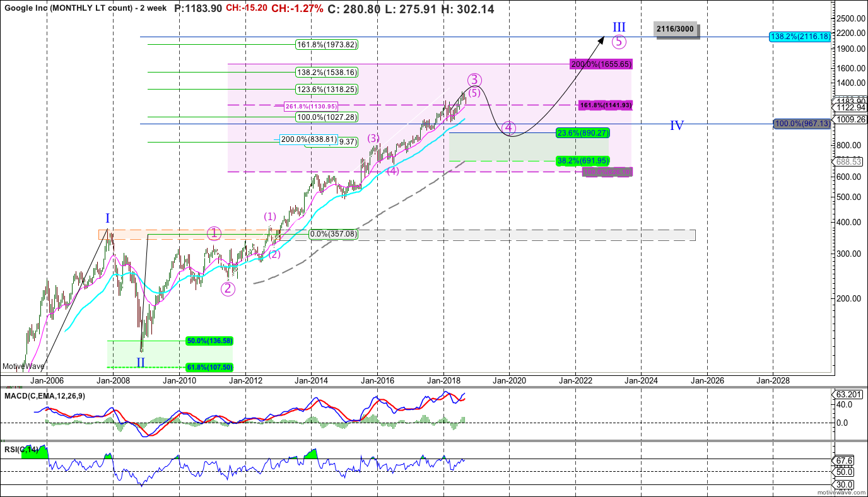Select the Jan-2024 date axis label
This screenshot has height=497, width=868.
point(641,380)
